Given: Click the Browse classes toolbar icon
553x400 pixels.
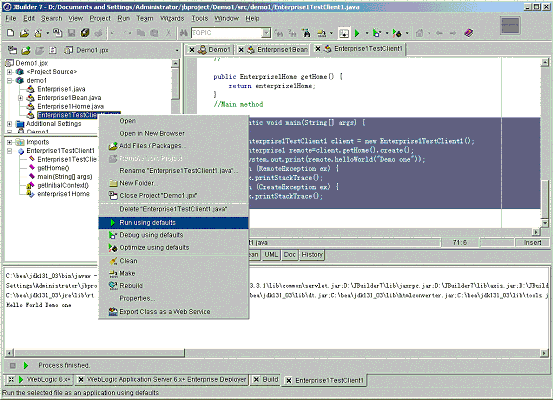Looking at the screenshot, I should click(x=307, y=33).
